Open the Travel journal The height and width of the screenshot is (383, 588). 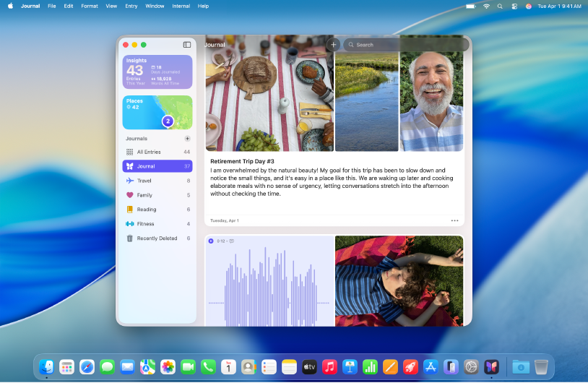tap(157, 181)
